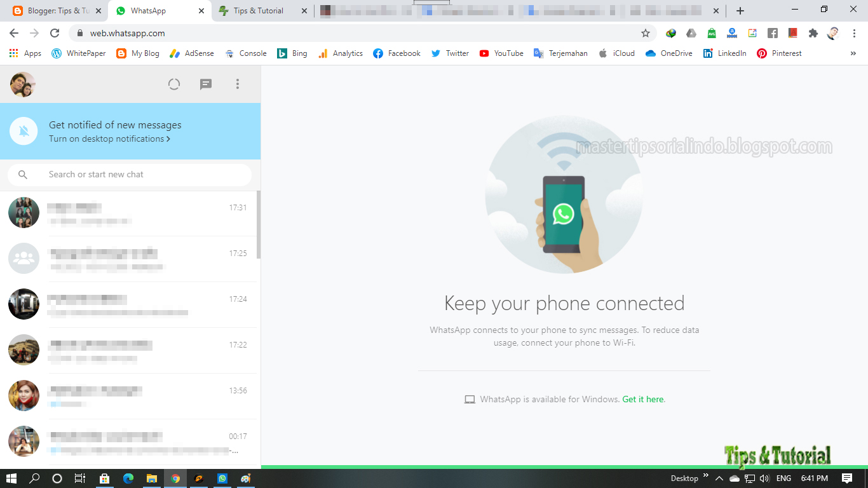Open the chat timestamped 17:22
The image size is (868, 488).
point(128,351)
